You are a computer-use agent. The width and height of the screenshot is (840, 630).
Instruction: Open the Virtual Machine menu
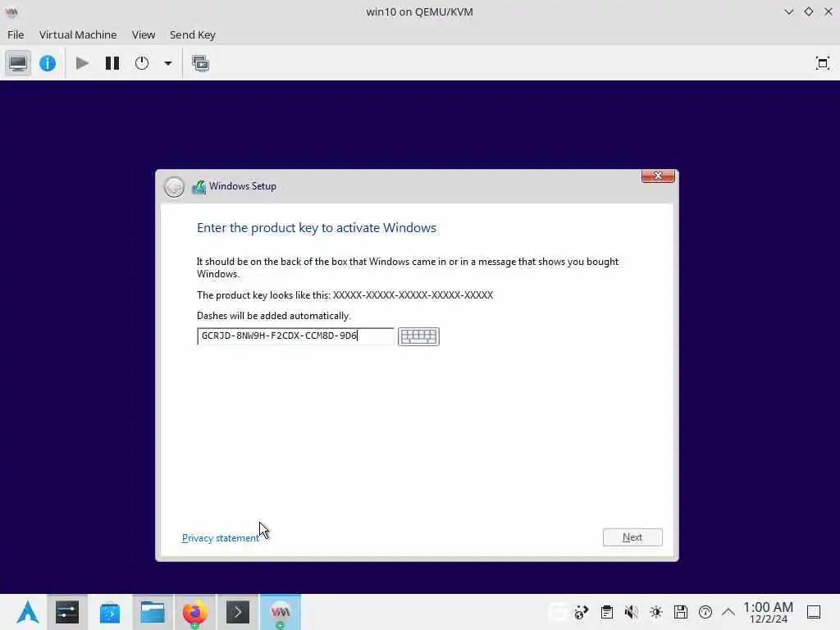point(78,34)
